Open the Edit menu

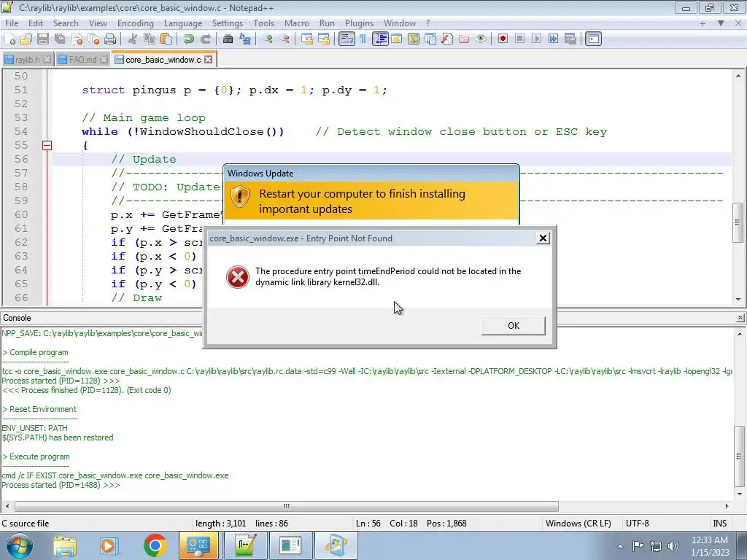[x=36, y=23]
